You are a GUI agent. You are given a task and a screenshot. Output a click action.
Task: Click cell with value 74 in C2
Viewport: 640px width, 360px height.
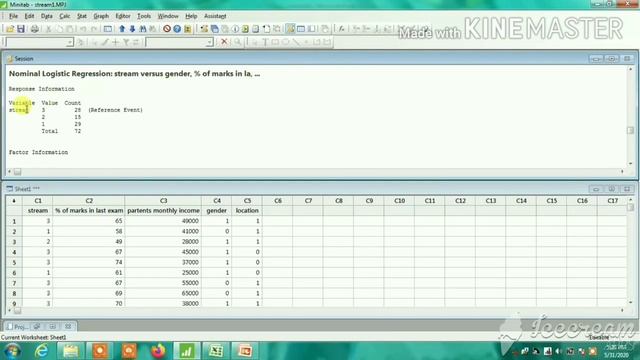tap(89, 262)
